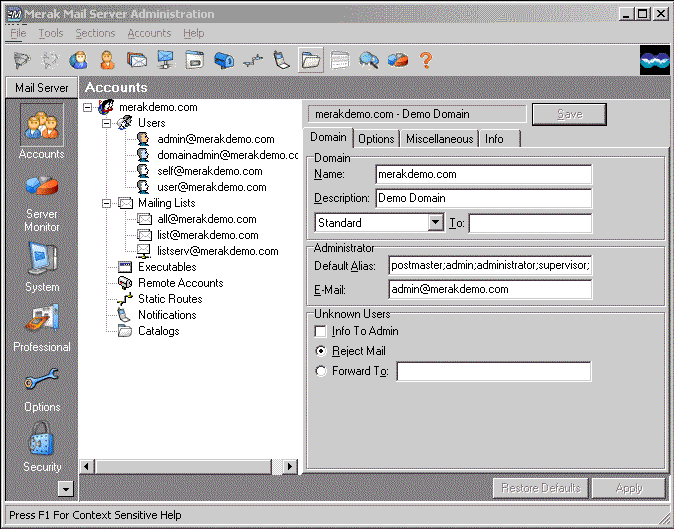Select the Domain tab
Screen dimensions: 674x529
point(328,138)
